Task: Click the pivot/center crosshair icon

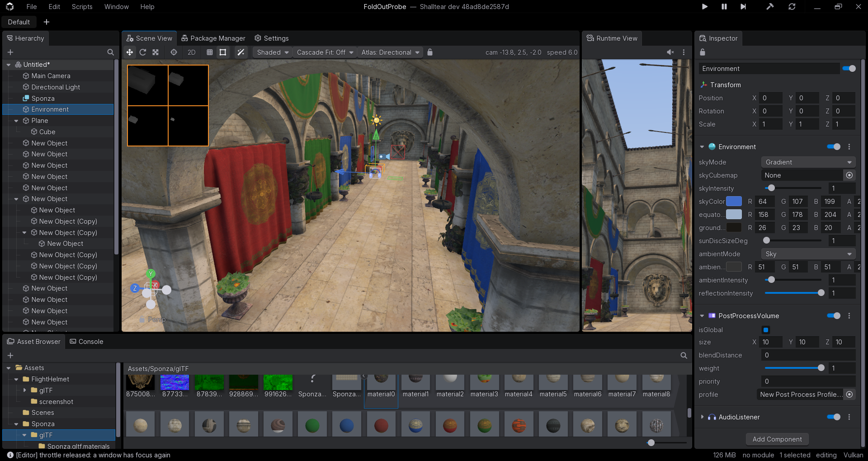Action: (174, 52)
